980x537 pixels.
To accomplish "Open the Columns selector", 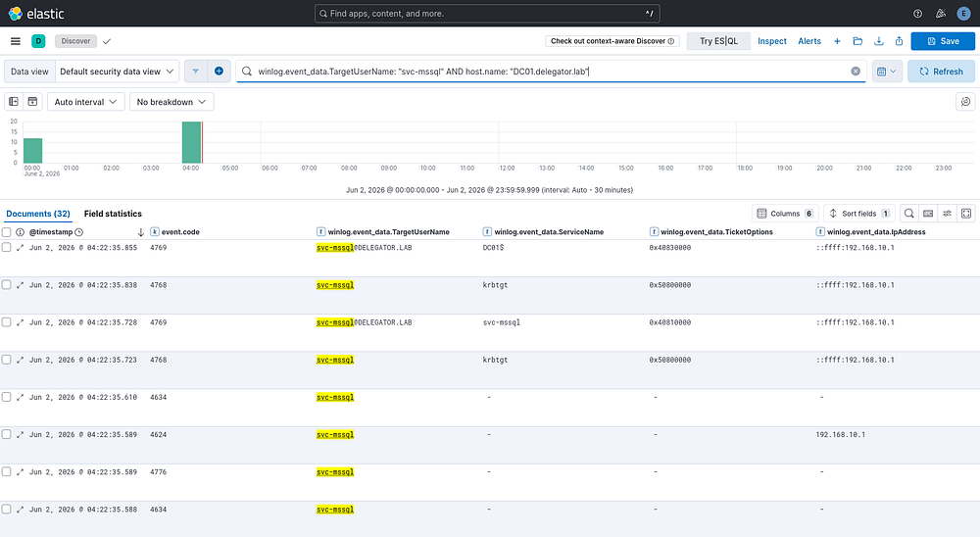I will (785, 214).
